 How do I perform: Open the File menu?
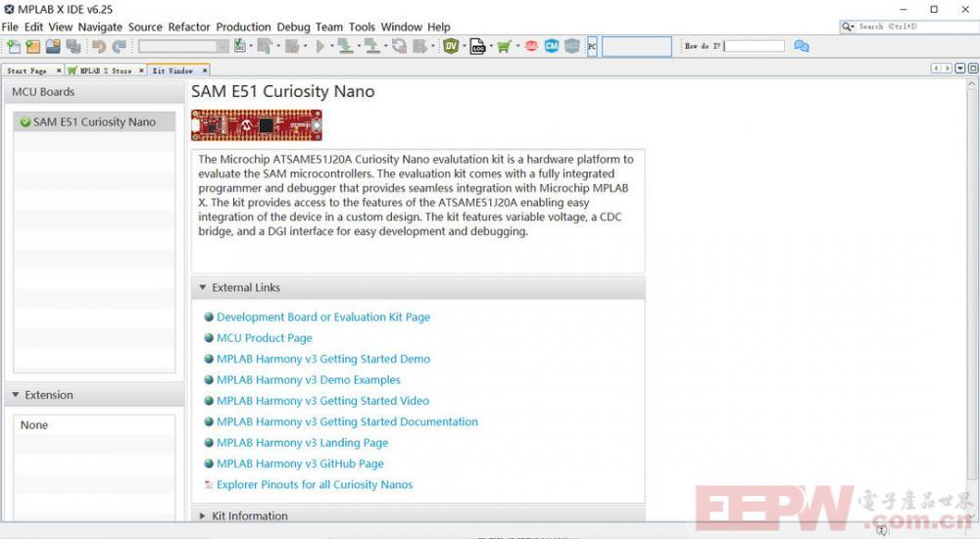[x=10, y=26]
